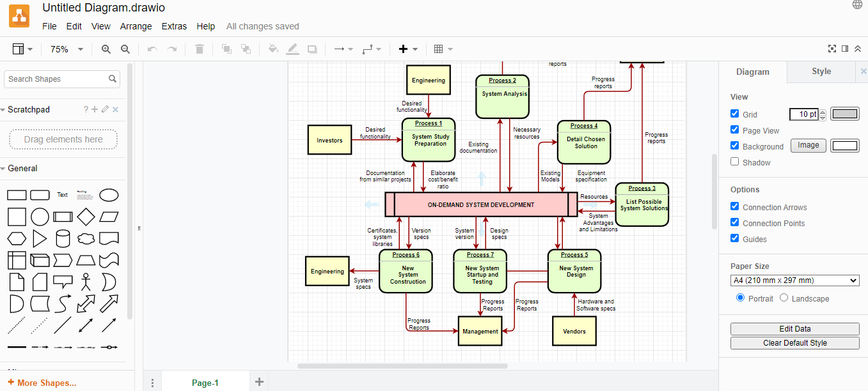The height and width of the screenshot is (391, 868).
Task: Open the Paper Size A4 dropdown
Action: 795,280
